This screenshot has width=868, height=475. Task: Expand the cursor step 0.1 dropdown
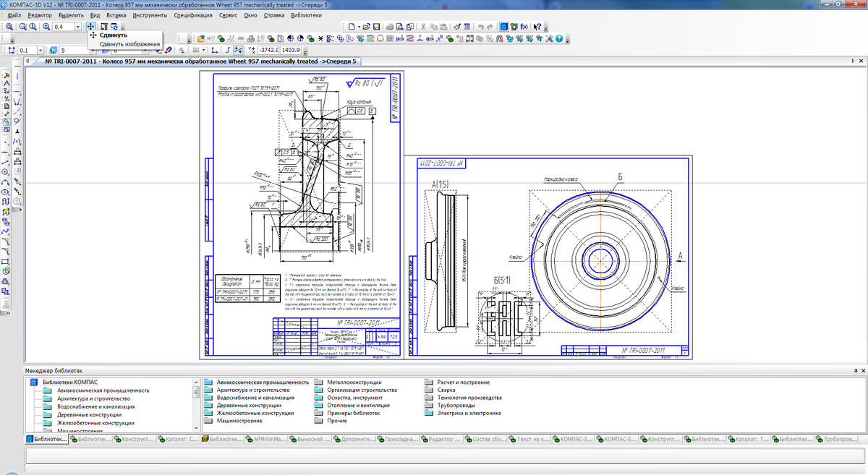(x=40, y=51)
